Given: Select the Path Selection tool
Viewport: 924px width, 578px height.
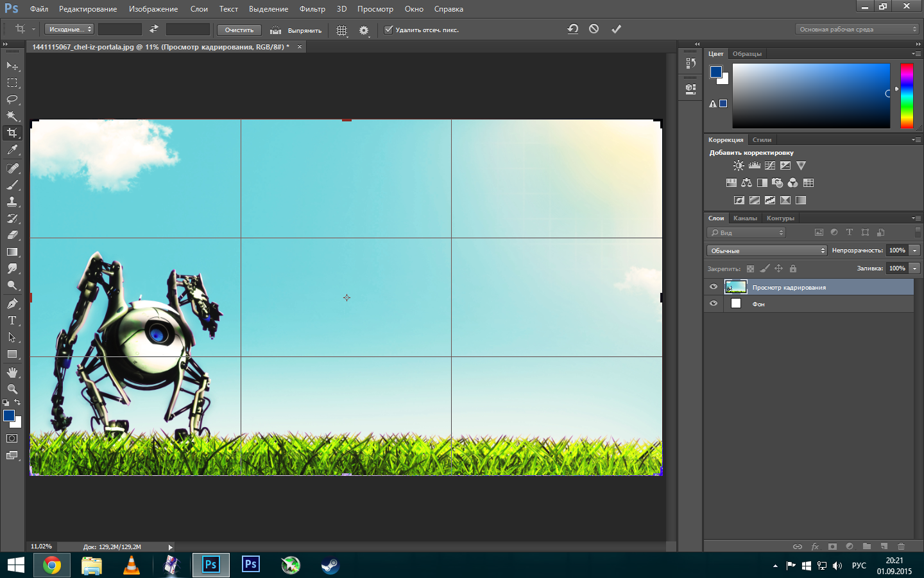Looking at the screenshot, I should [12, 337].
